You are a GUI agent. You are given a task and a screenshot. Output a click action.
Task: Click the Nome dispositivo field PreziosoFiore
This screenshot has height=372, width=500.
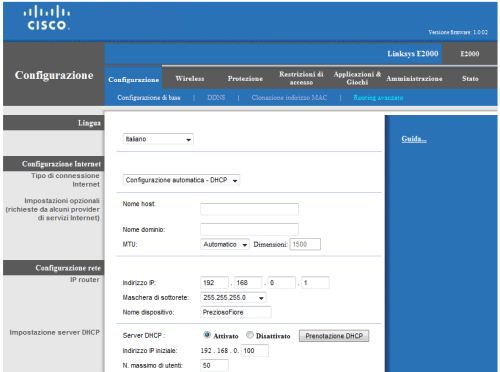click(236, 312)
